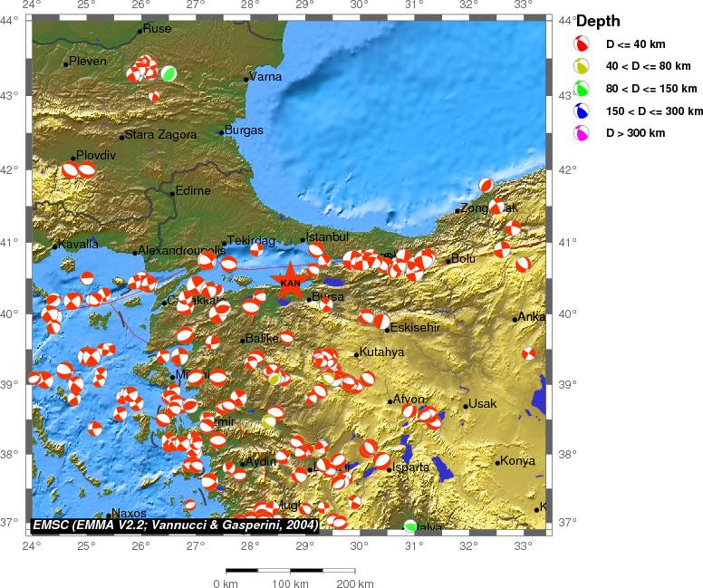Image resolution: width=703 pixels, height=588 pixels.
Task: Select the Varna city marker
Action: pos(246,79)
